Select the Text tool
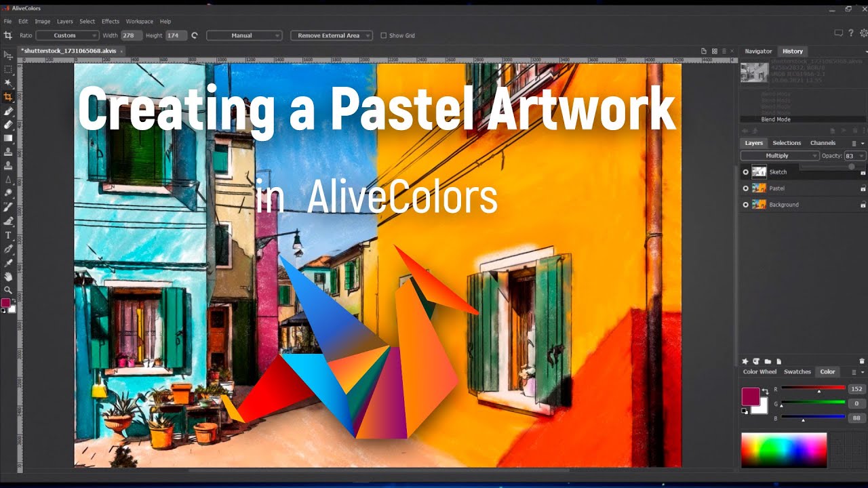This screenshot has width=868, height=488. click(x=8, y=235)
